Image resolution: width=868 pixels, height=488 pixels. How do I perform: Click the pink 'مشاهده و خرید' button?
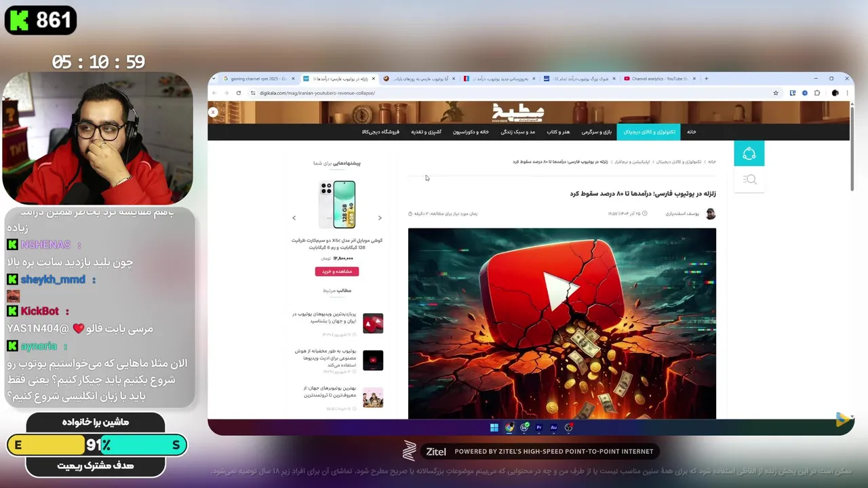coord(337,271)
